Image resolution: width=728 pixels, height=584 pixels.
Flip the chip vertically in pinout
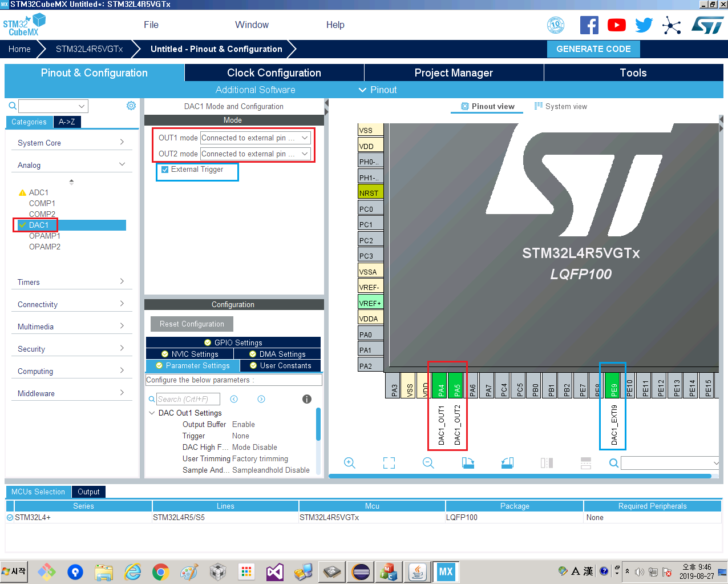[x=586, y=463]
